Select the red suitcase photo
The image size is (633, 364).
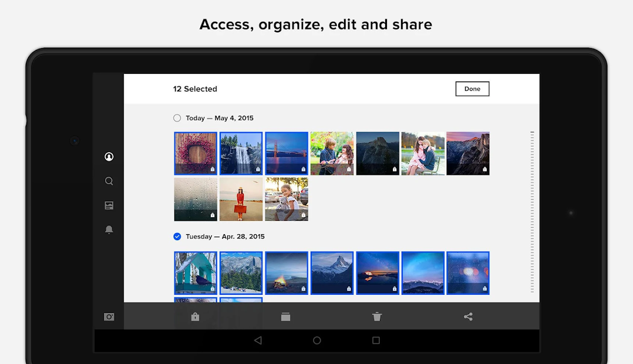(241, 199)
